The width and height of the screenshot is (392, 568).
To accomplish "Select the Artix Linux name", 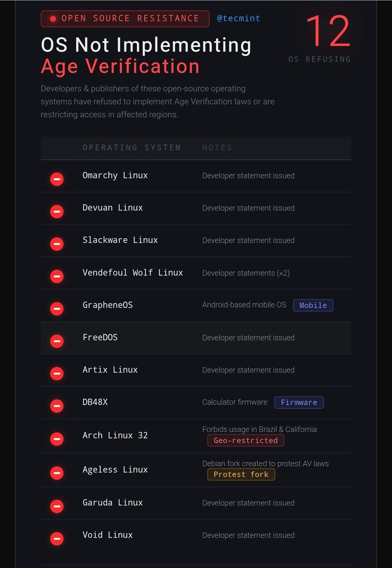I will click(110, 370).
